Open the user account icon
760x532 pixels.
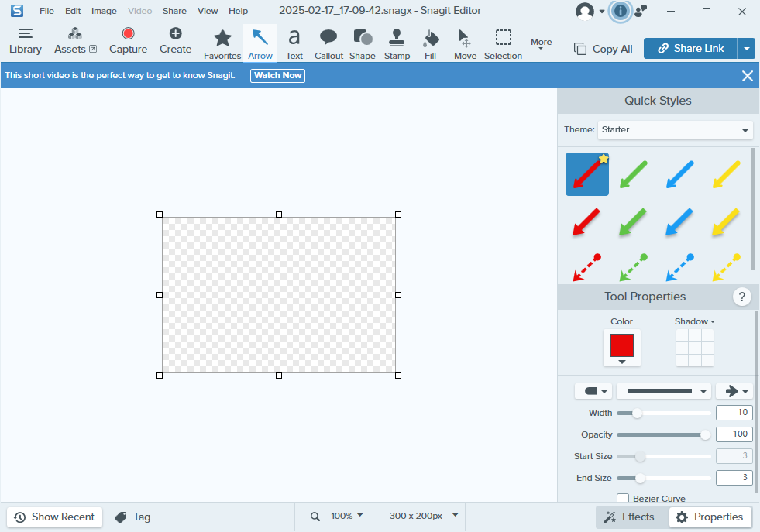[585, 11]
